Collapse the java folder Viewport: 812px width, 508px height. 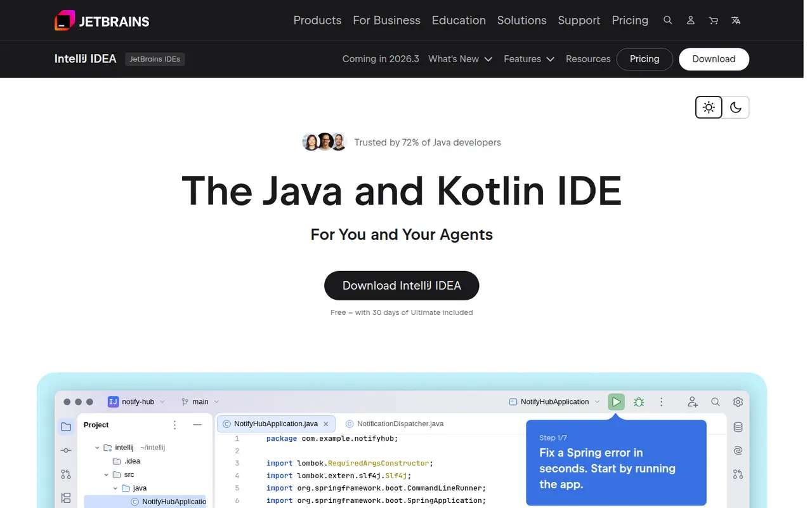(x=115, y=488)
